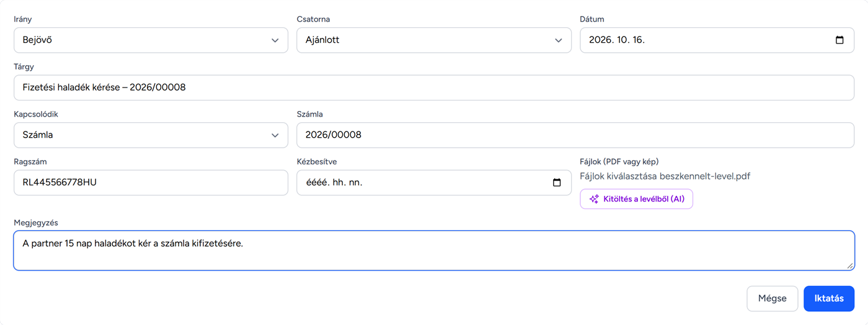Click the Fájlok (PDF vagy kép) label
This screenshot has height=325, width=868.
click(619, 162)
